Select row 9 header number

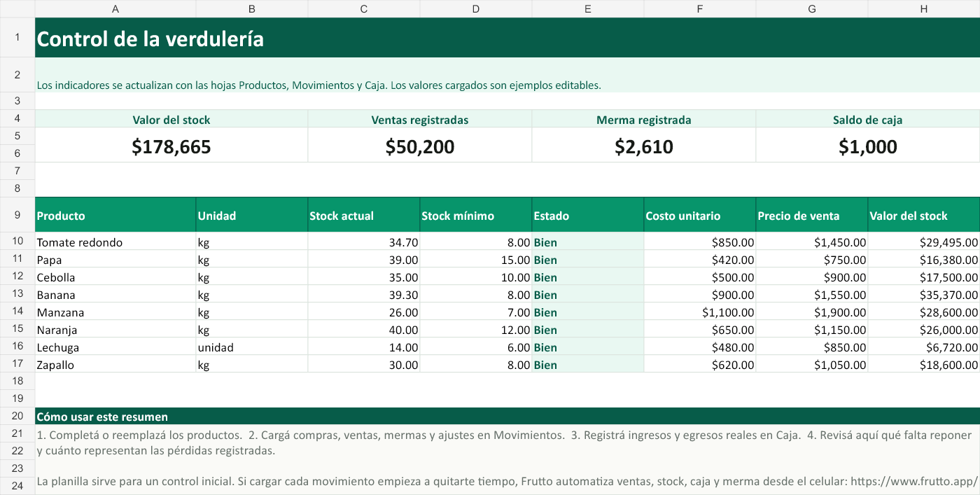tap(17, 215)
